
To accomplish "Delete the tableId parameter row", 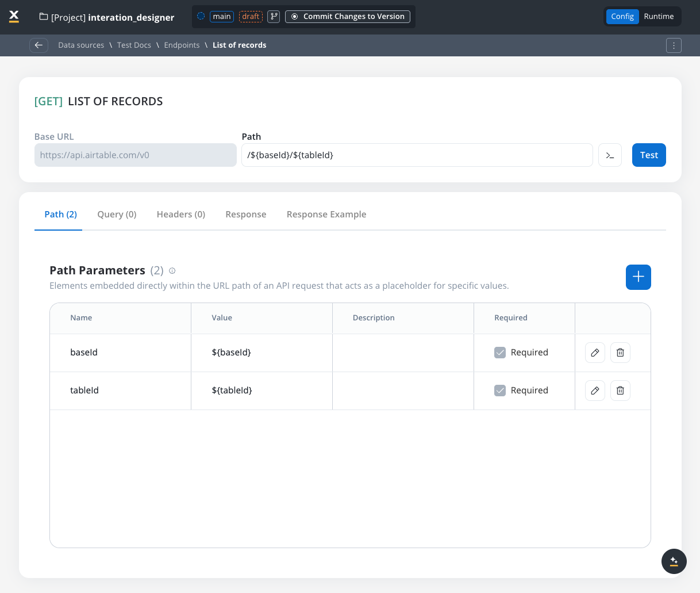I will [620, 391].
